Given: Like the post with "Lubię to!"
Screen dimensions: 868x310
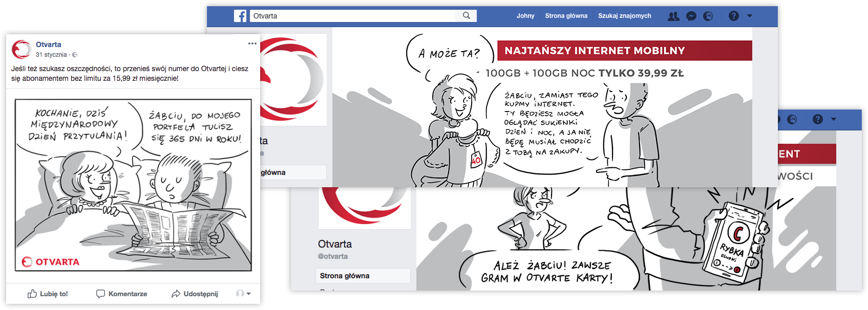Looking at the screenshot, I should [48, 294].
